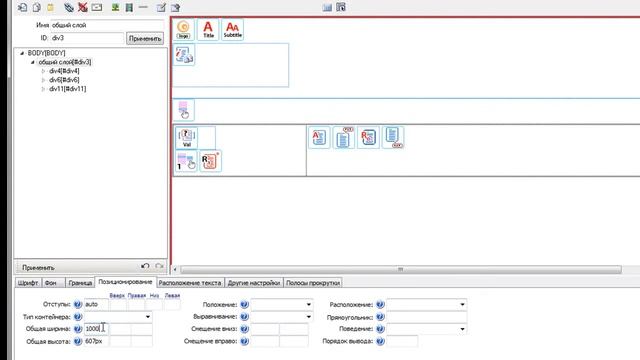The image size is (640, 360).
Task: Select div6[#div6] in the element tree
Action: [x=64, y=80]
